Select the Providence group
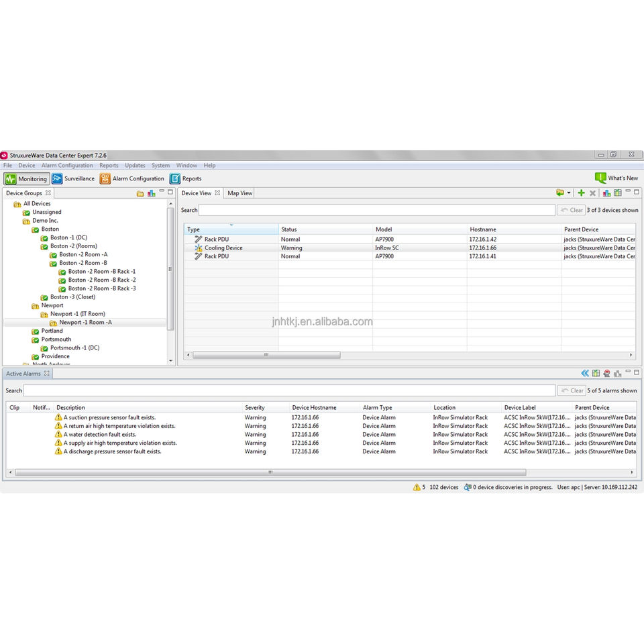The width and height of the screenshot is (644, 644). [x=56, y=356]
